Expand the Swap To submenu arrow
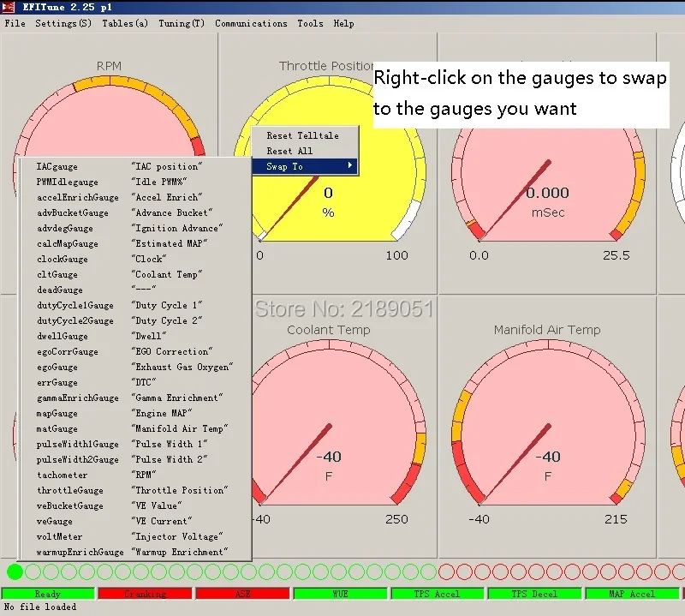Screen dimensions: 685x616 350,165
